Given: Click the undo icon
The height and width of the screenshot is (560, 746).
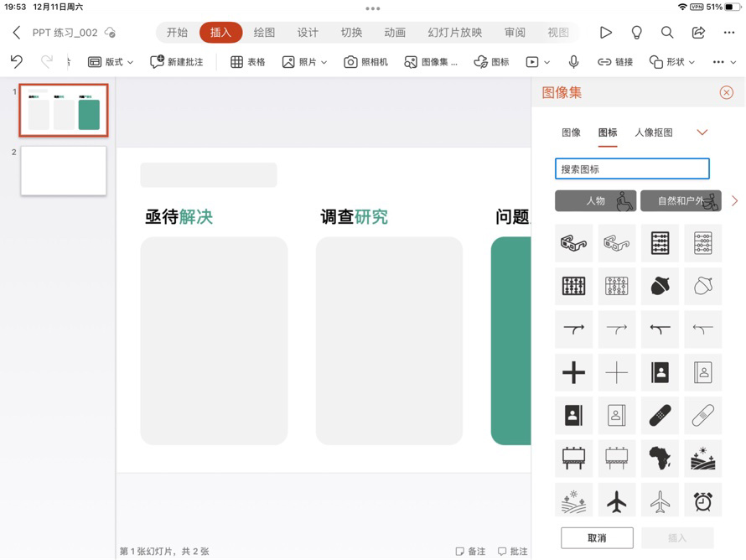Looking at the screenshot, I should click(16, 61).
